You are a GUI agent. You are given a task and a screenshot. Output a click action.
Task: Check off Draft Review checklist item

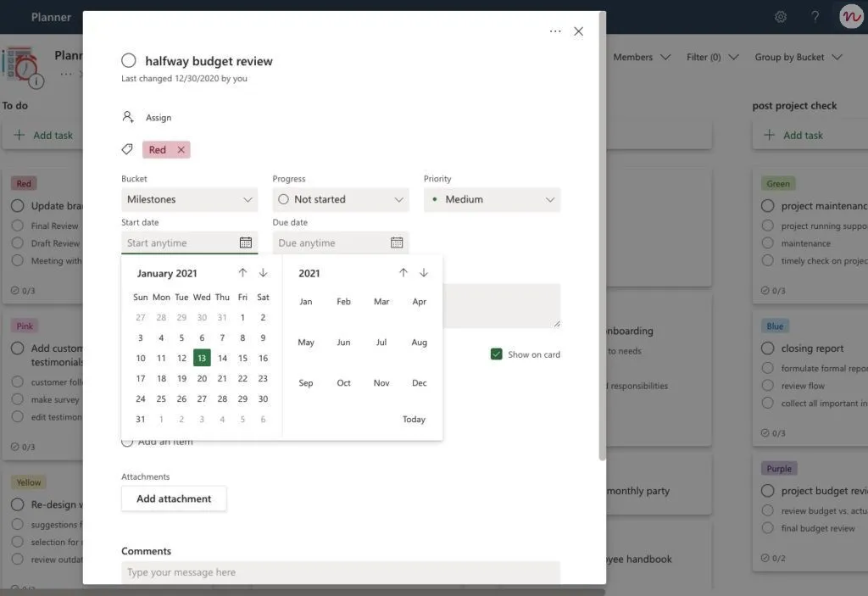pyautogui.click(x=18, y=242)
